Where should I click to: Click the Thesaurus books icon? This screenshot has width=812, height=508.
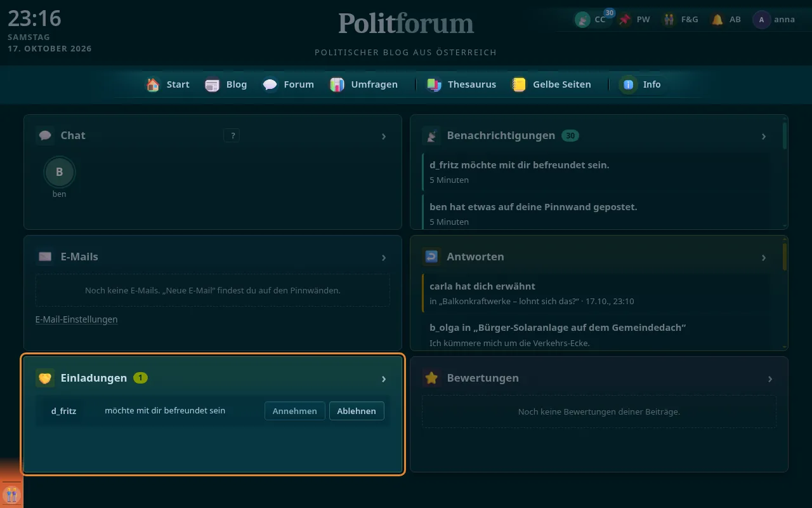point(434,84)
